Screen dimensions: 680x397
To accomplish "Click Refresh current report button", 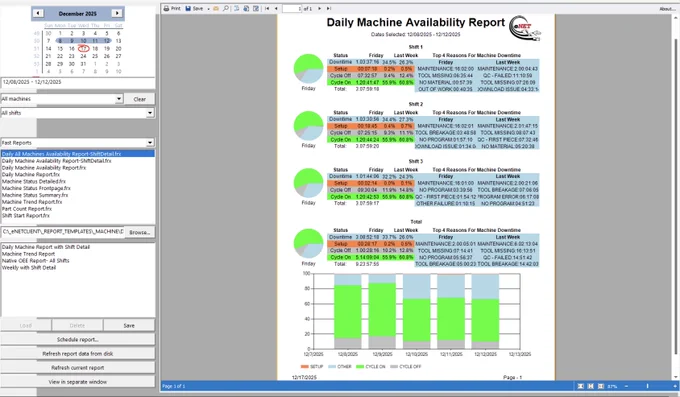I will pyautogui.click(x=78, y=367).
